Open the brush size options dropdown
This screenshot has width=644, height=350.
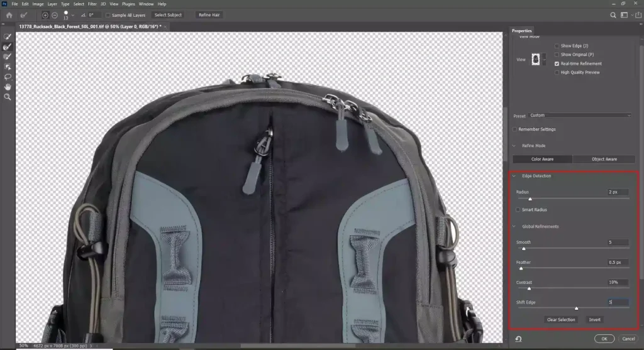(x=73, y=15)
